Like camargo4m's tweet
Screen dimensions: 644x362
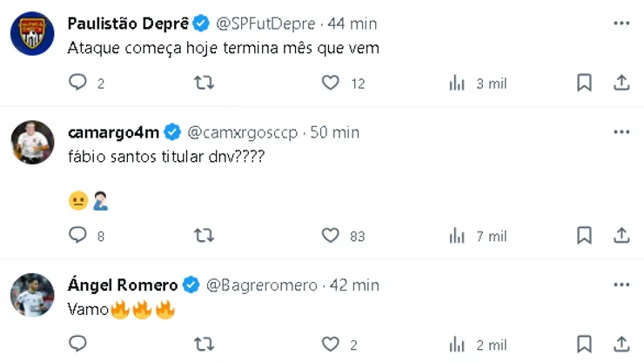click(330, 235)
